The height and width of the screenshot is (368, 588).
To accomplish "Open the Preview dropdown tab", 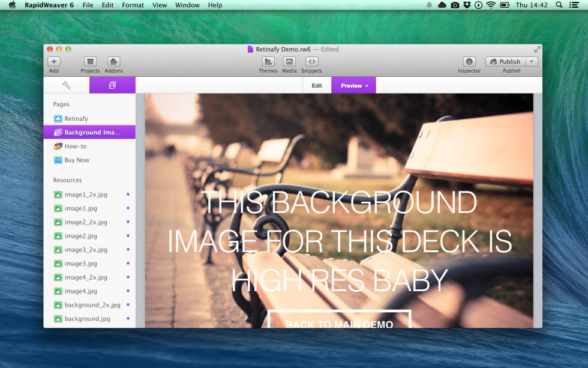I will coord(353,85).
